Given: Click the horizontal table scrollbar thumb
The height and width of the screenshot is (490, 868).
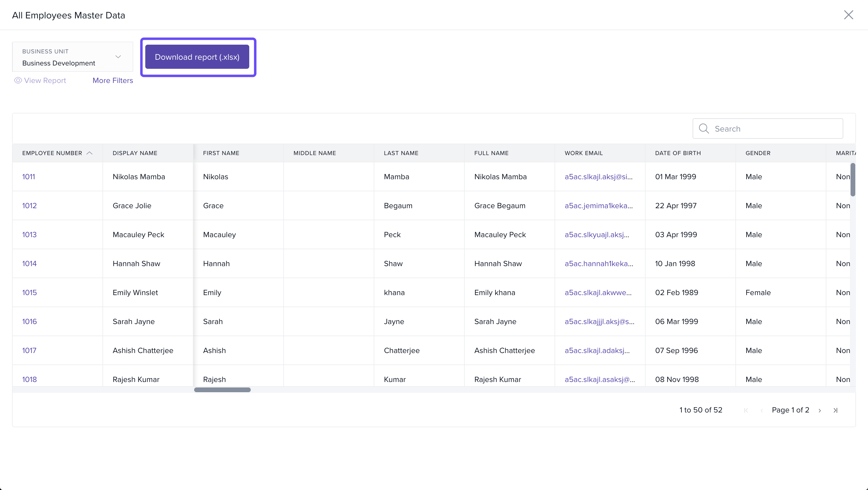Looking at the screenshot, I should coord(222,390).
